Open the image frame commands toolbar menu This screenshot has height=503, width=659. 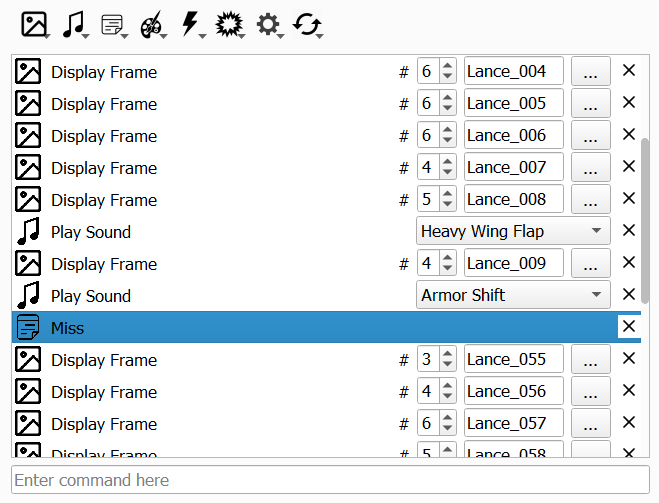pyautogui.click(x=35, y=24)
